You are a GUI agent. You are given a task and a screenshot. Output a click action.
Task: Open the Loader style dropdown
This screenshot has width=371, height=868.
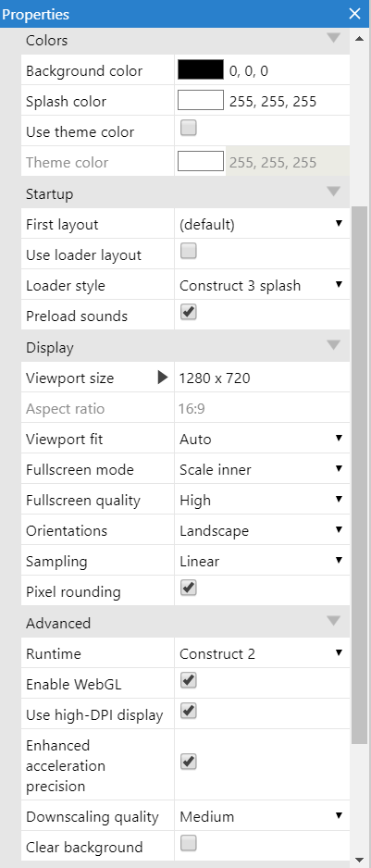point(262,286)
